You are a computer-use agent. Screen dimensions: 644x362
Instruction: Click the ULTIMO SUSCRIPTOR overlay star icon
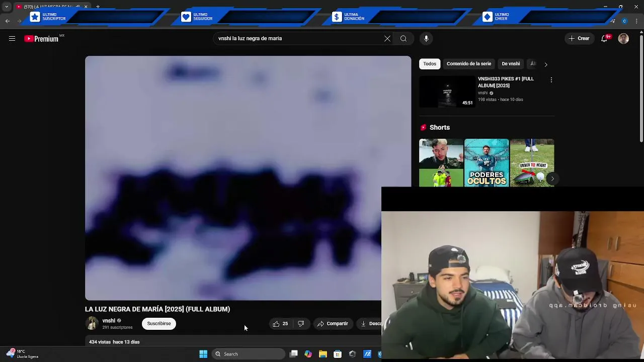(35, 17)
